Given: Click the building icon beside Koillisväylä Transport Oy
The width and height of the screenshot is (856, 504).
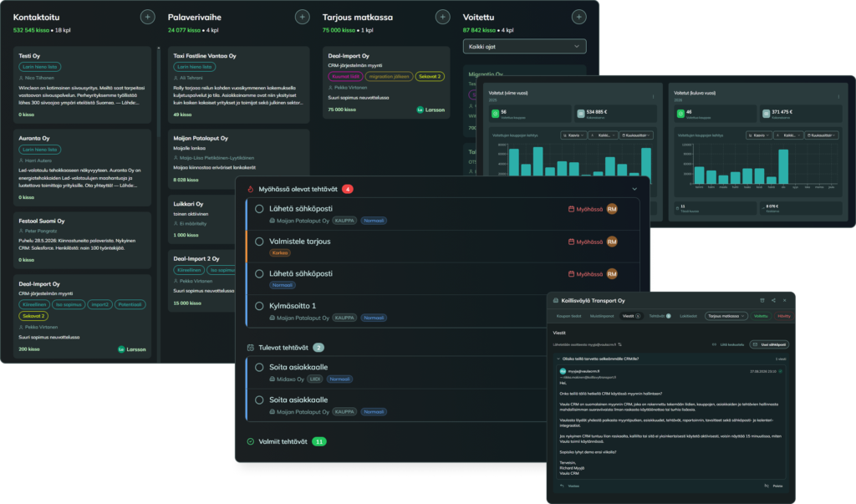Looking at the screenshot, I should 556,300.
